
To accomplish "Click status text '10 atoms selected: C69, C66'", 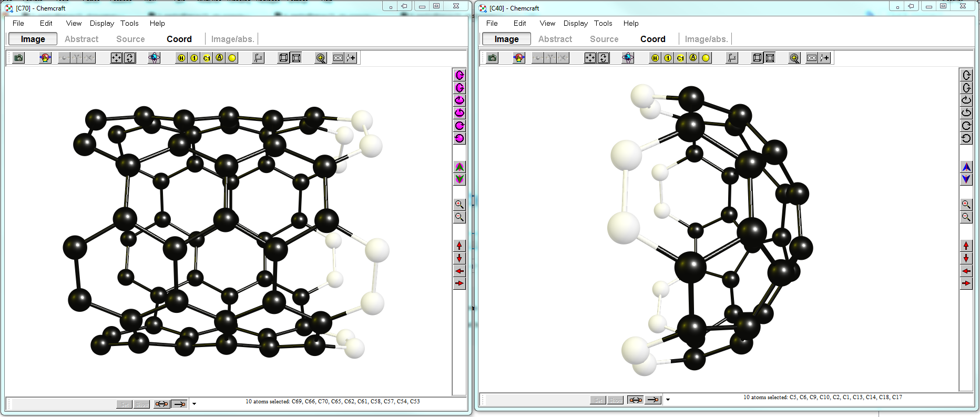I will coord(332,401).
